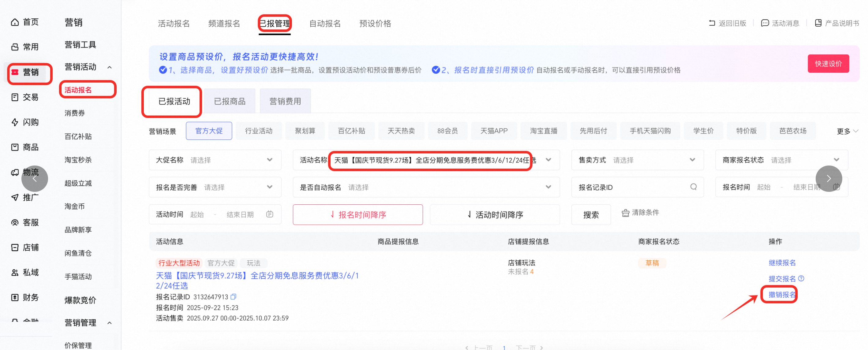The width and height of the screenshot is (868, 350).
Task: Click the 活动消息 chat bubble icon
Action: [x=765, y=23]
